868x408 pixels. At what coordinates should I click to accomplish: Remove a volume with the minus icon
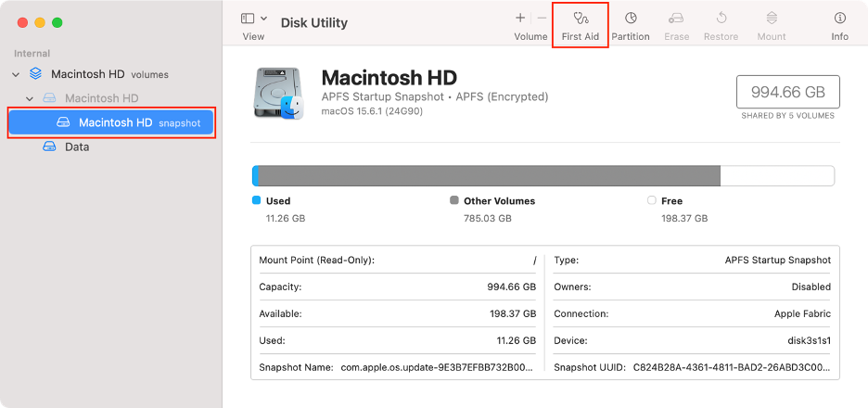click(x=542, y=18)
